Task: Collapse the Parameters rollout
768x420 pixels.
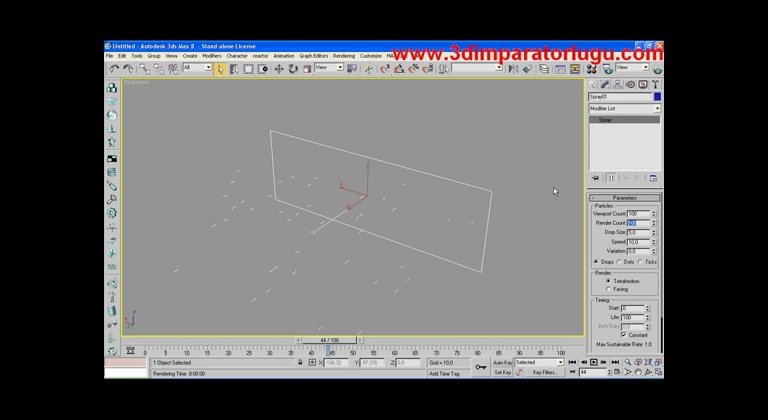Action: 625,198
